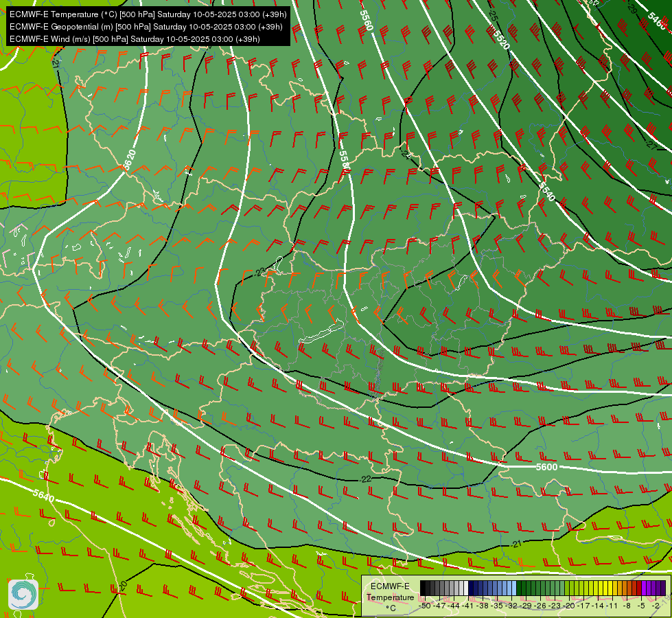Screen dimensions: 672x618
Task: Click the -44 value on legend scale
Action: [454, 606]
